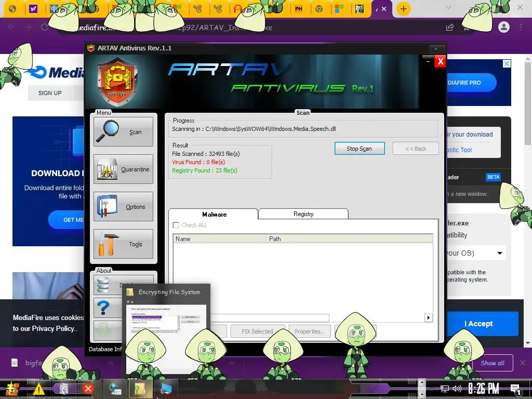Close the downloads bar
The image size is (532, 399).
tap(523, 363)
